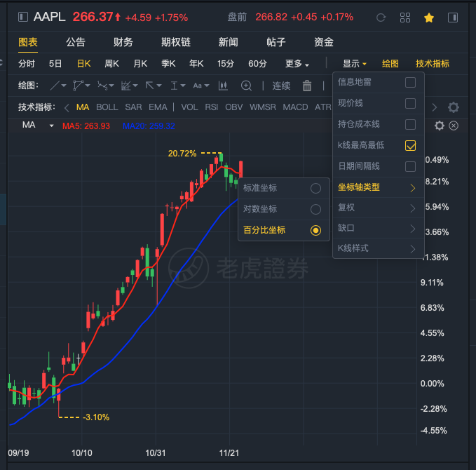Check the 现价线 checkbox
The image size is (476, 470).
[410, 103]
